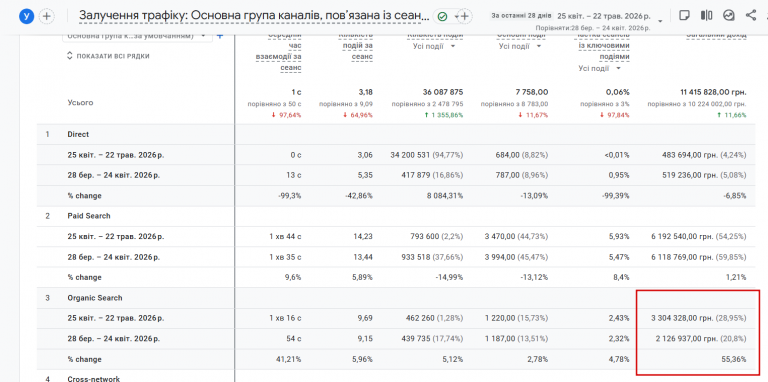Click the comparison text "Порівняти: 28 бер. – 24 квіт."
Screen dimensions: 768x382
click(x=593, y=28)
